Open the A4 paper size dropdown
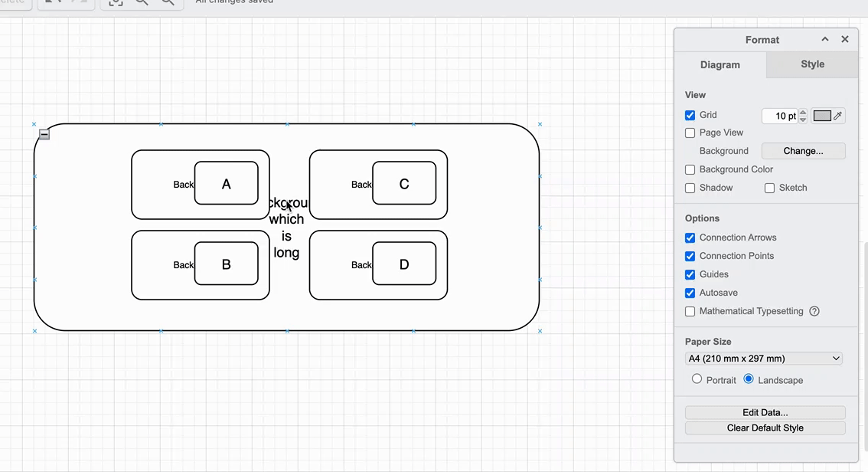Screen dimensions: 868x472 click(764, 359)
